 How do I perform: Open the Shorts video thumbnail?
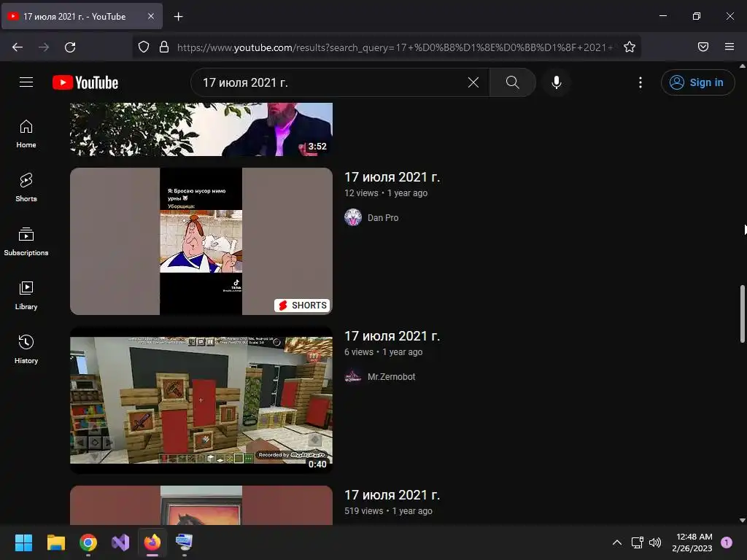click(x=201, y=241)
